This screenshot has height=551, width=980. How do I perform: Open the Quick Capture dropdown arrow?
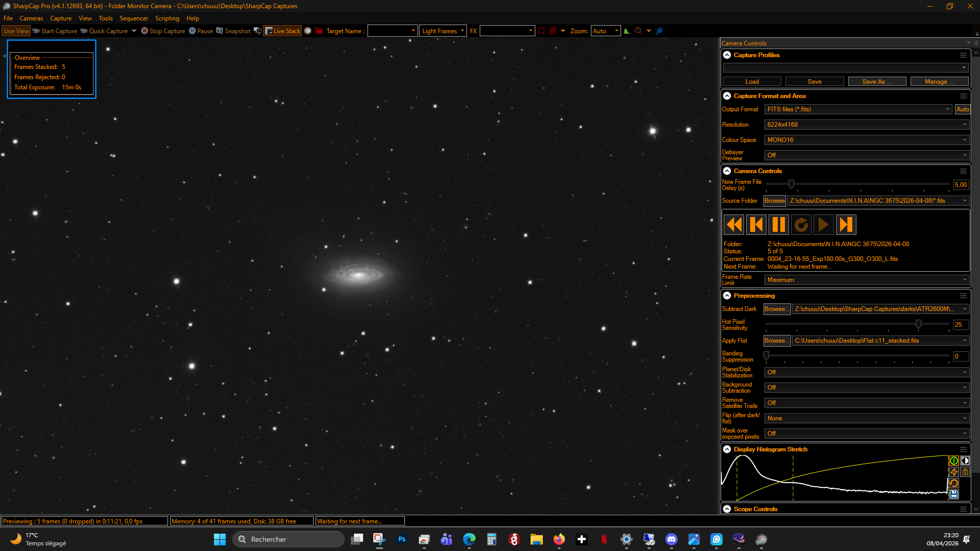(x=134, y=31)
